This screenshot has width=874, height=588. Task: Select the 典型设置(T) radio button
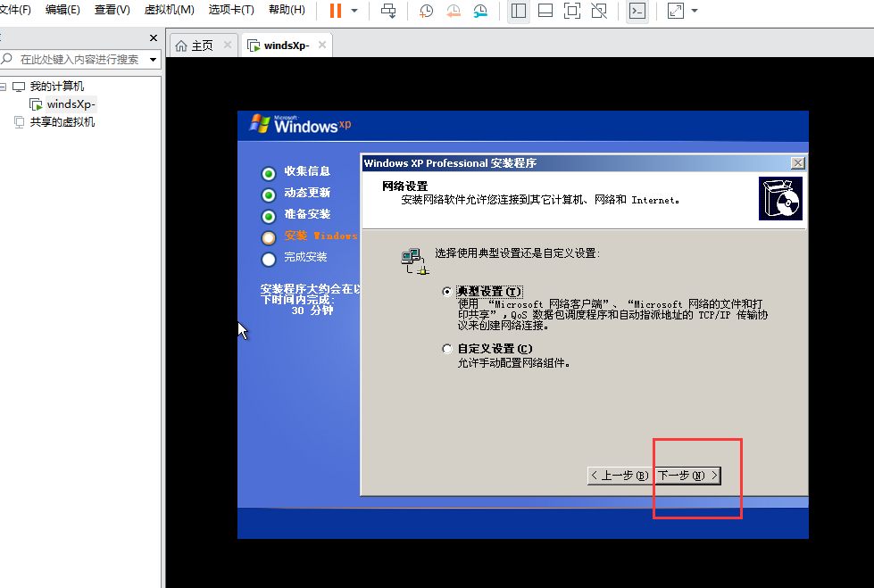point(447,292)
